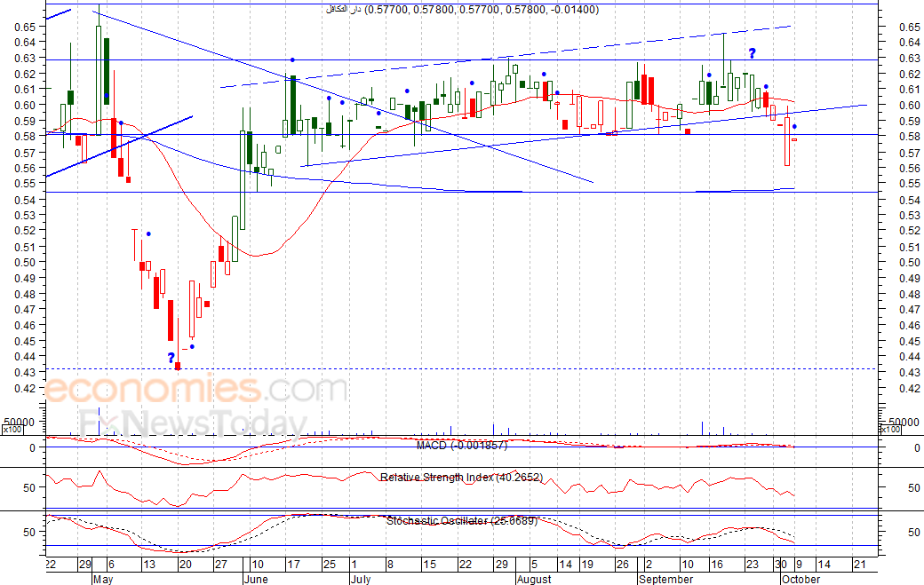This screenshot has height=585, width=924.
Task: Click date tick 21 in October
Action: [x=860, y=565]
